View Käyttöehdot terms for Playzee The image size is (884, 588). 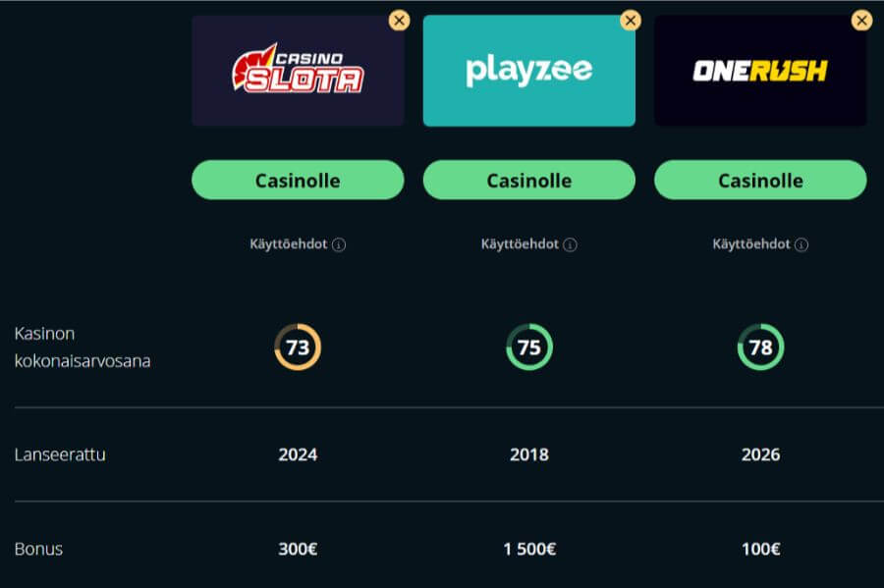(521, 244)
